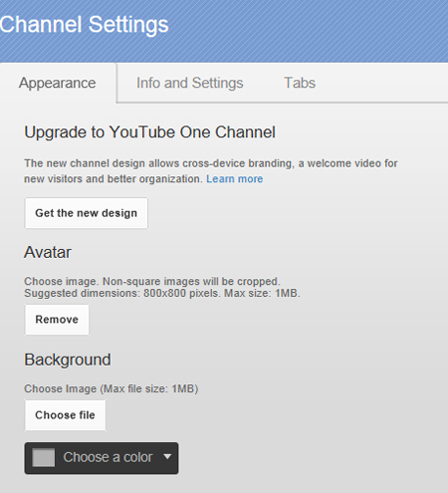Remove the current avatar image
This screenshot has width=448, height=493.
click(57, 320)
